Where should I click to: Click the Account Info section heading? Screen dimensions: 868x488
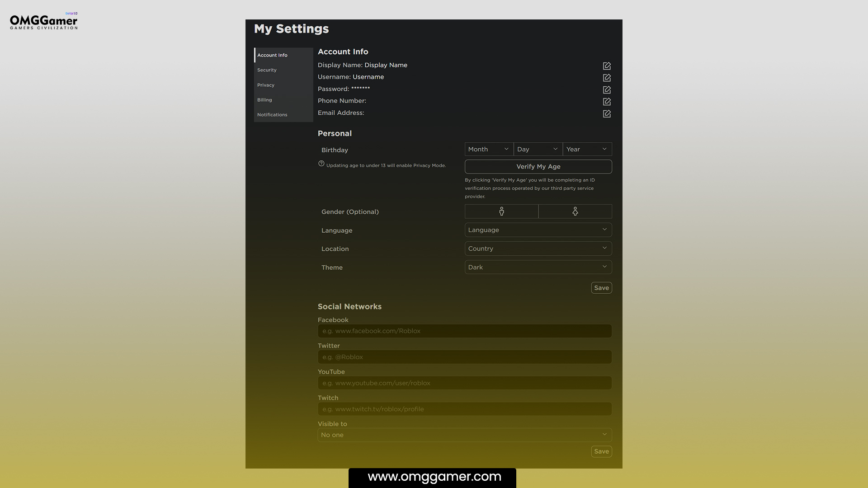tap(343, 52)
